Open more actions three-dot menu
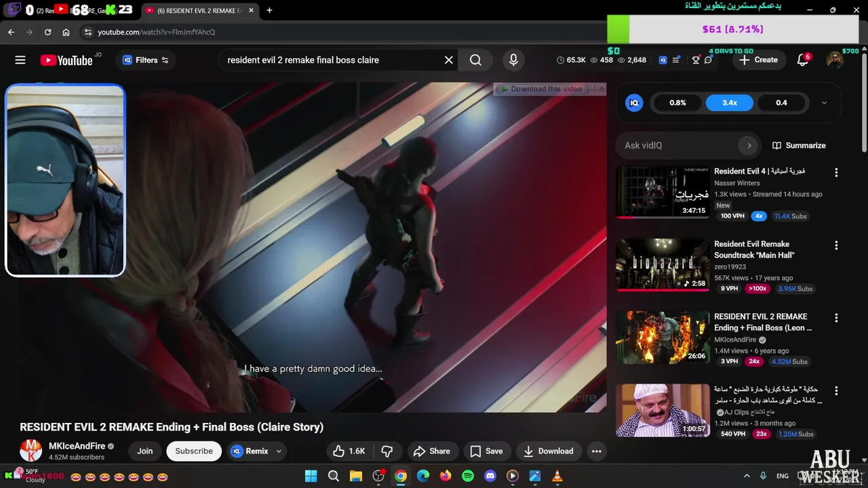 point(597,451)
